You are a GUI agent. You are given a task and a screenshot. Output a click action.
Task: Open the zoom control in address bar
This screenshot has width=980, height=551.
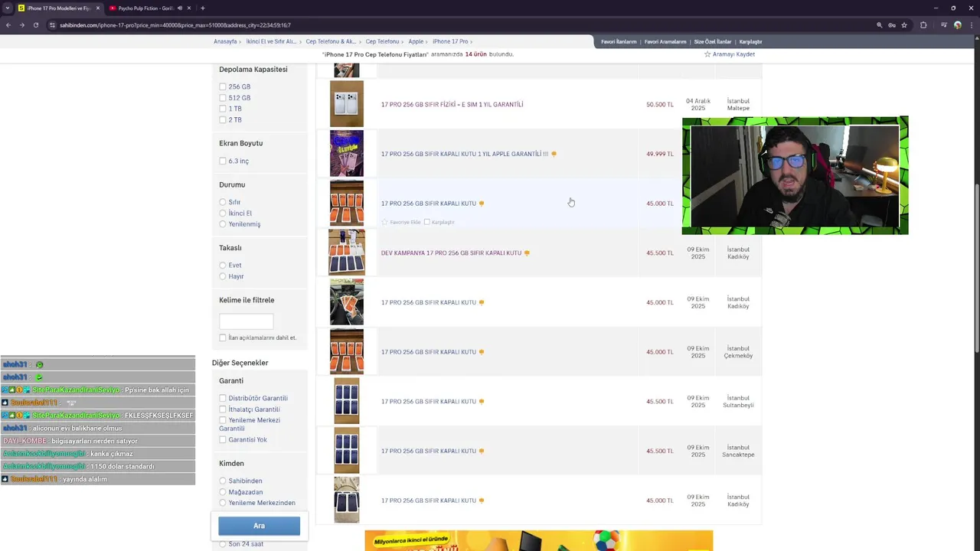[879, 25]
